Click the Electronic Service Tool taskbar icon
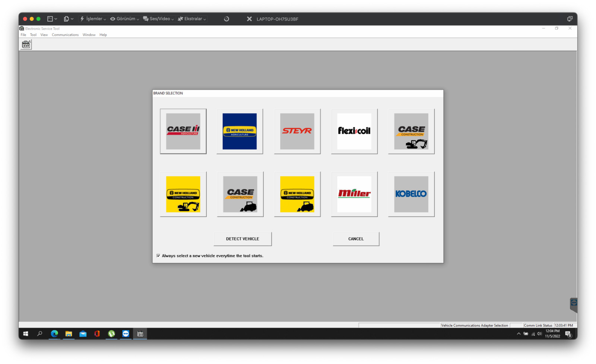Screen dimensions: 596x364 140,334
